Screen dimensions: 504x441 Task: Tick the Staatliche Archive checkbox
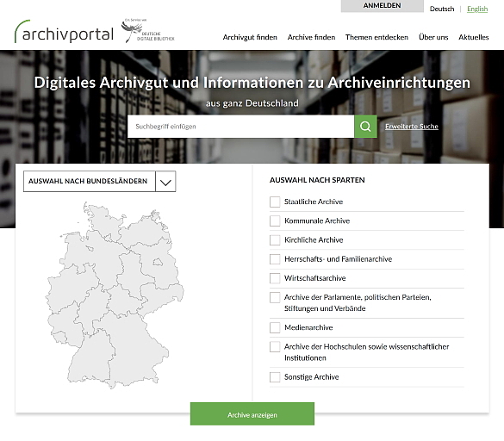(x=275, y=202)
